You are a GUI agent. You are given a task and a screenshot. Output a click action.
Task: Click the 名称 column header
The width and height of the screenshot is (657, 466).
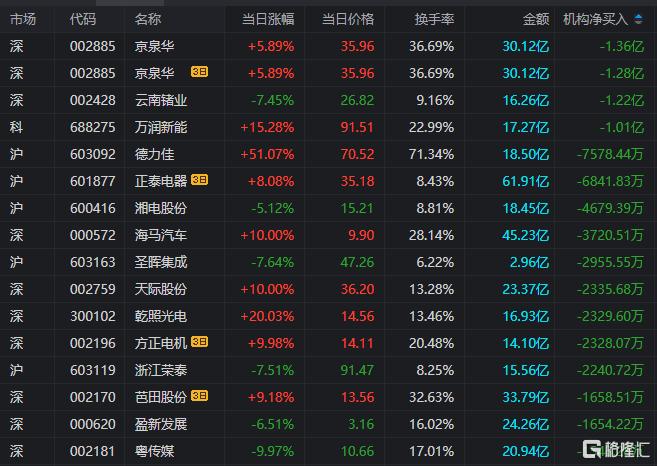pyautogui.click(x=147, y=19)
